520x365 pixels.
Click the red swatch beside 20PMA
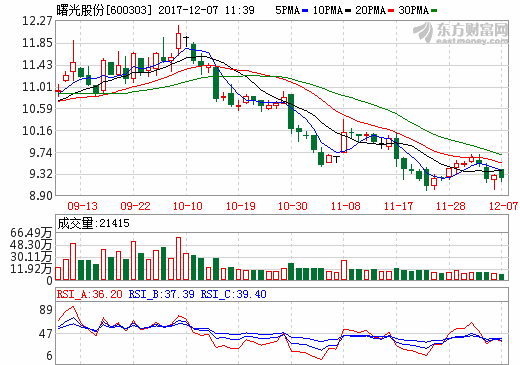(x=391, y=11)
